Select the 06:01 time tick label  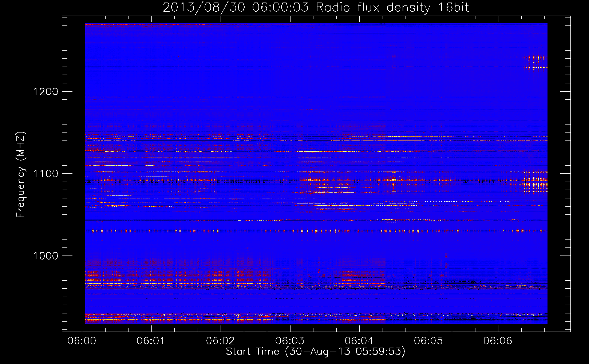[x=151, y=341]
